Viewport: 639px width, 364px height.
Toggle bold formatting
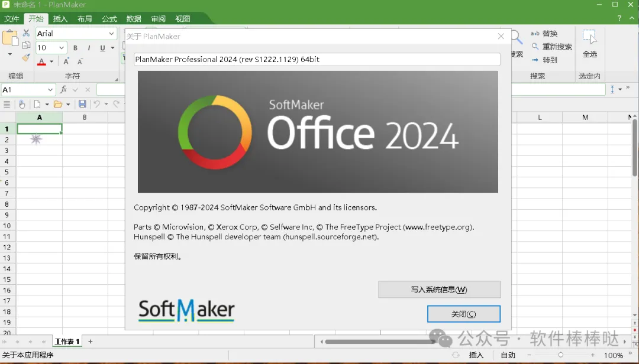pos(75,48)
